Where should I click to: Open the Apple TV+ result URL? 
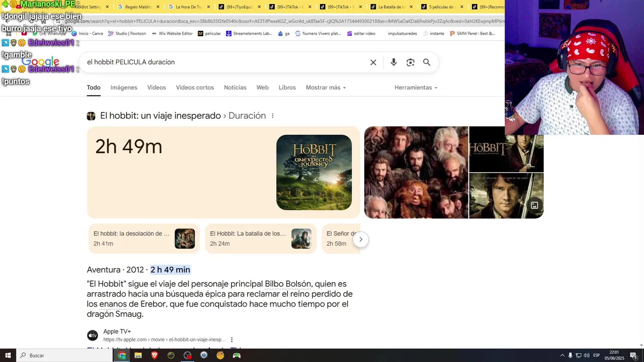[164, 340]
